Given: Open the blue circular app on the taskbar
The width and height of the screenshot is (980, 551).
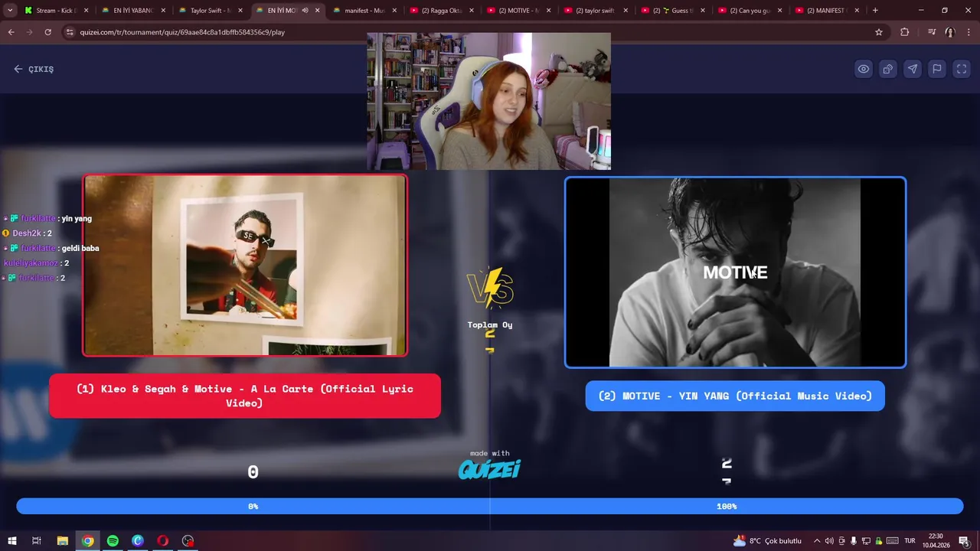Looking at the screenshot, I should [x=138, y=541].
